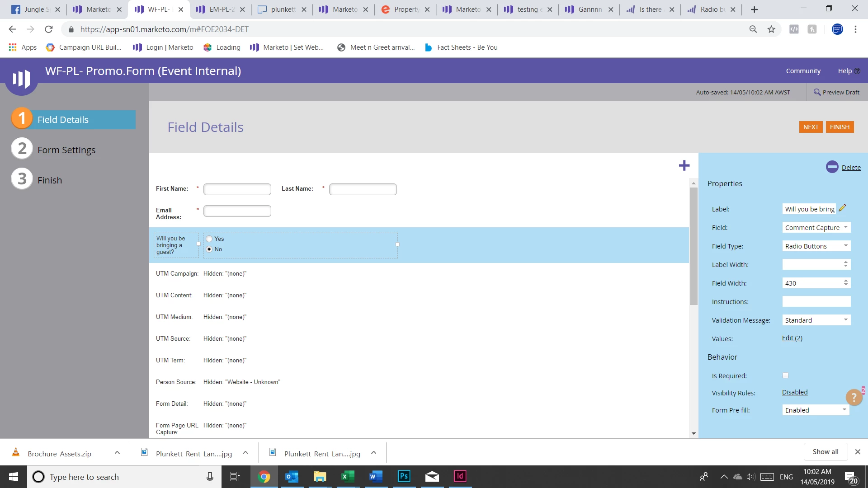This screenshot has width=868, height=488.
Task: Go to Form Settings step
Action: tap(66, 150)
